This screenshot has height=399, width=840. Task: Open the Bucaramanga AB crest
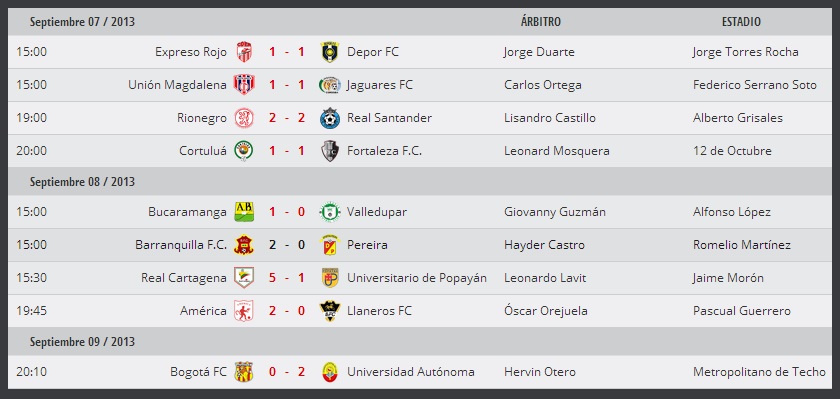pos(244,212)
